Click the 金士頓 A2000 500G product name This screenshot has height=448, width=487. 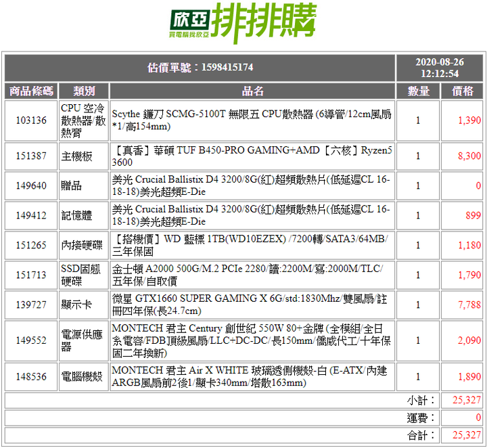[248, 275]
